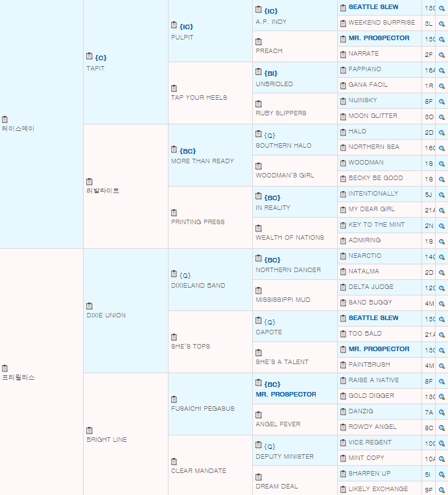This screenshot has height=495, width=448.
Task: Open the magnifier icon in the LIKELY EXCHANGE row
Action: point(442,490)
